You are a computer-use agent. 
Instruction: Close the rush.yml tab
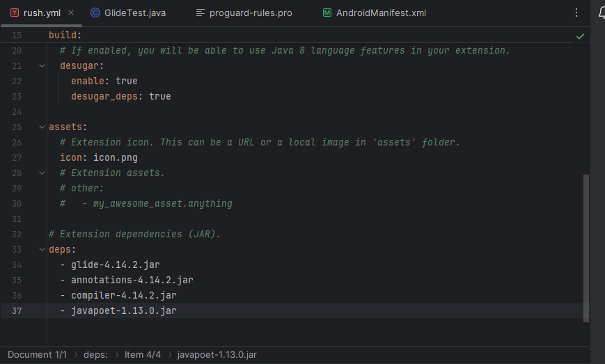tap(71, 13)
